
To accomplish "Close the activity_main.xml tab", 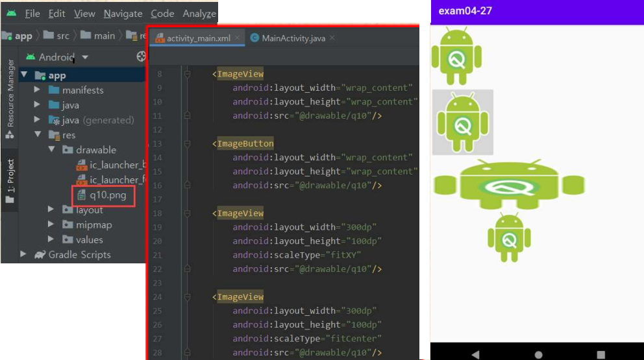I will [237, 38].
